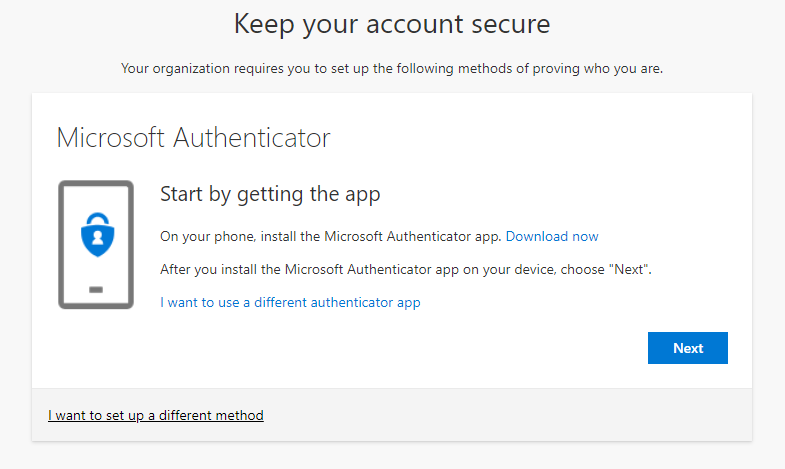Click the "After you install the Microsoft Authenticator" sentence
This screenshot has width=785, height=469.
click(406, 269)
